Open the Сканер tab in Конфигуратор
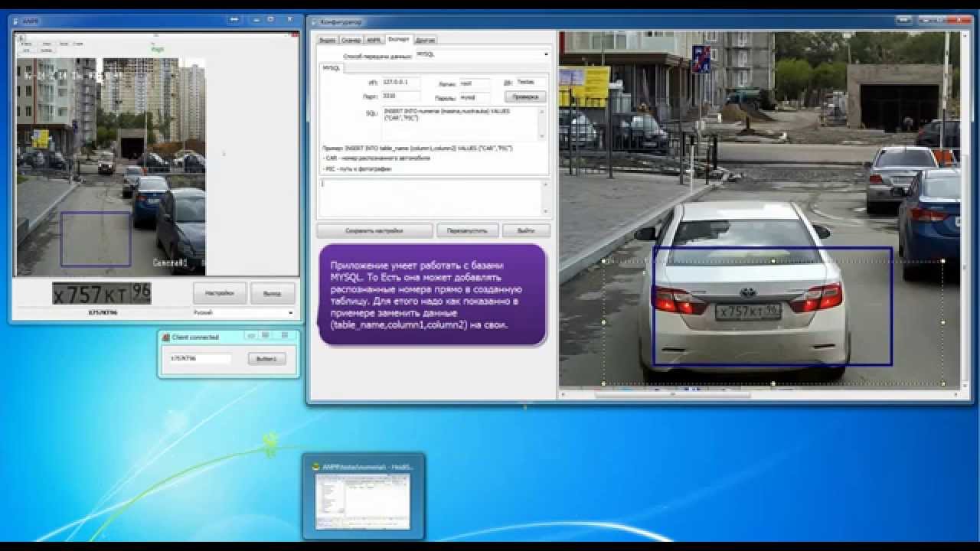 click(351, 40)
